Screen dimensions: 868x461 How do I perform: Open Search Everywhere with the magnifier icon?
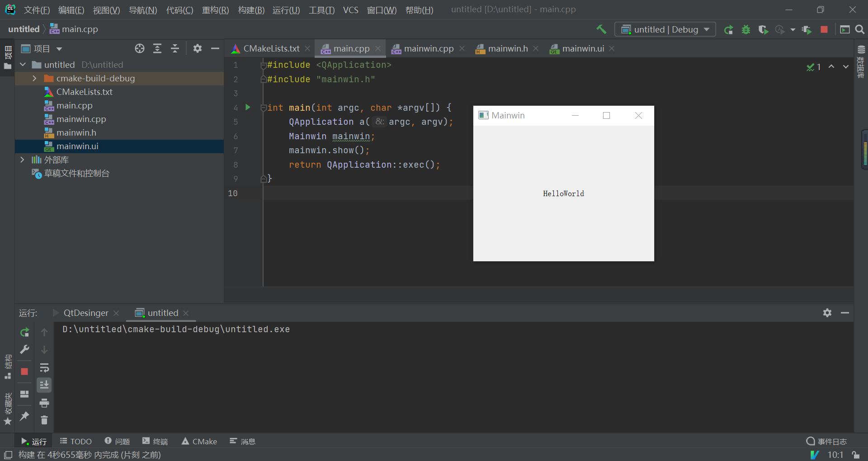pyautogui.click(x=860, y=29)
